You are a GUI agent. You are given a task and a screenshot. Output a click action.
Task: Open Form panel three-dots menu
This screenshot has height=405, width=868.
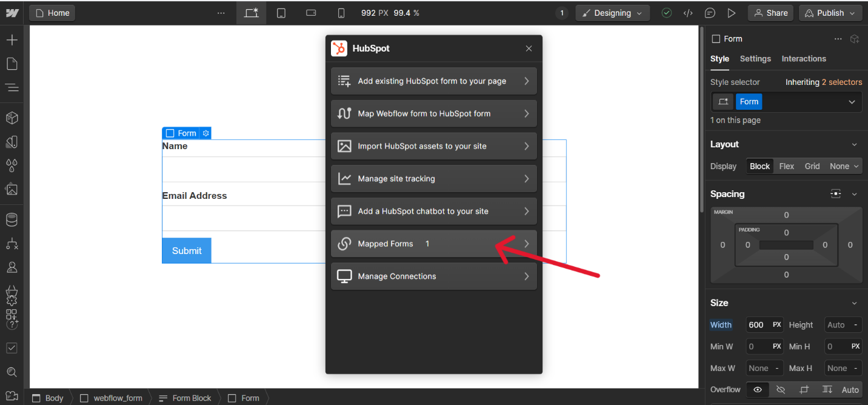point(838,39)
